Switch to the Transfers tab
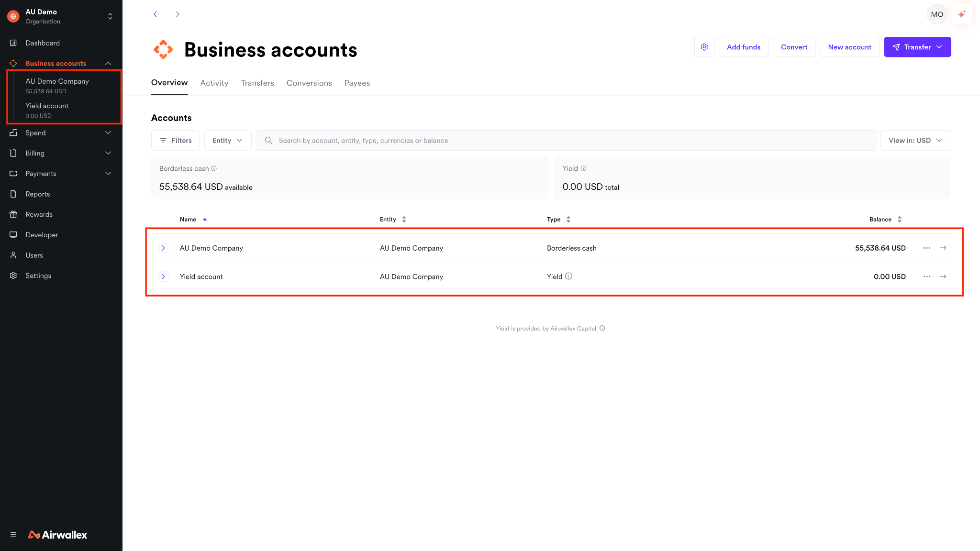 (257, 83)
